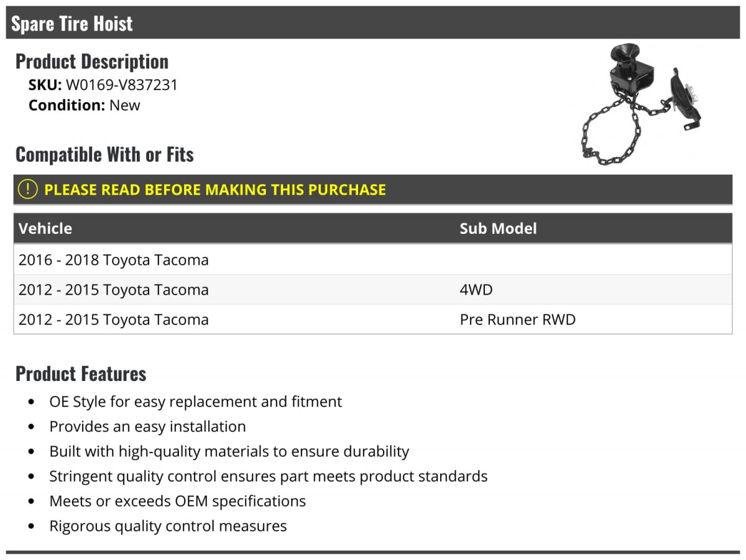The width and height of the screenshot is (746, 560).
Task: Click the Product Features heading
Action: point(81,374)
